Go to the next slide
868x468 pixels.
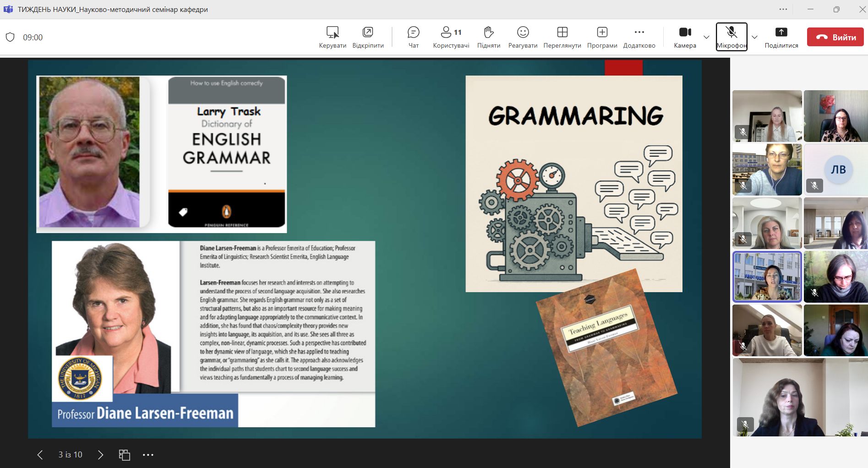[101, 455]
